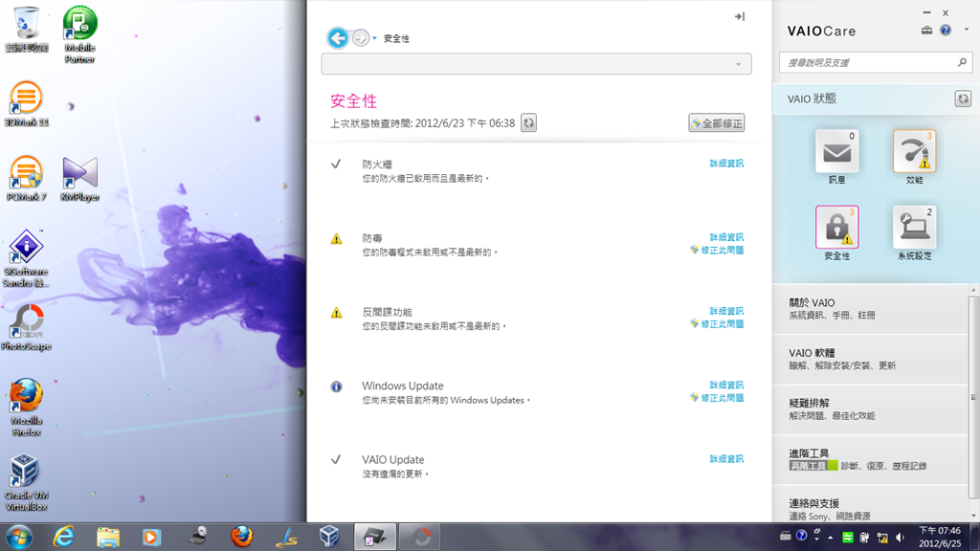Launch Firefox from the taskbar
980x551 pixels.
pos(242,537)
